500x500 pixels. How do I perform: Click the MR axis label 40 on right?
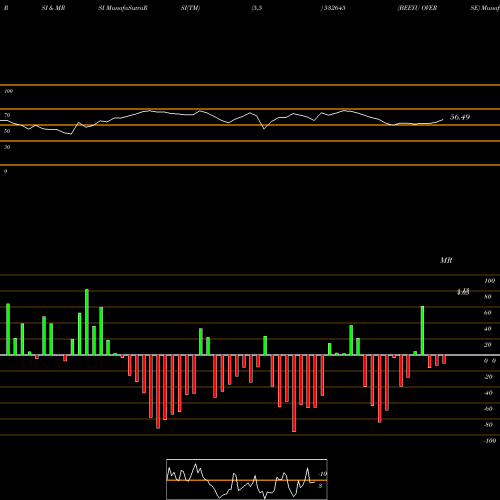488,329
